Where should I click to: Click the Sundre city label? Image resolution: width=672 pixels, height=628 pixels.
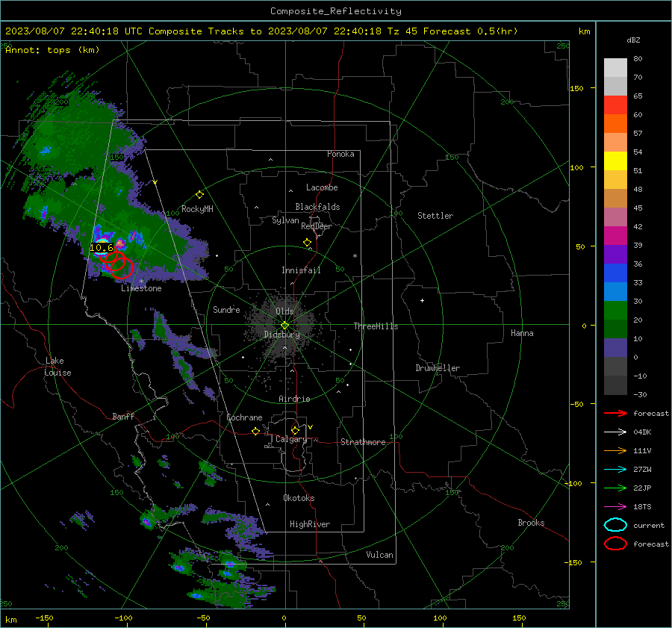pyautogui.click(x=226, y=309)
